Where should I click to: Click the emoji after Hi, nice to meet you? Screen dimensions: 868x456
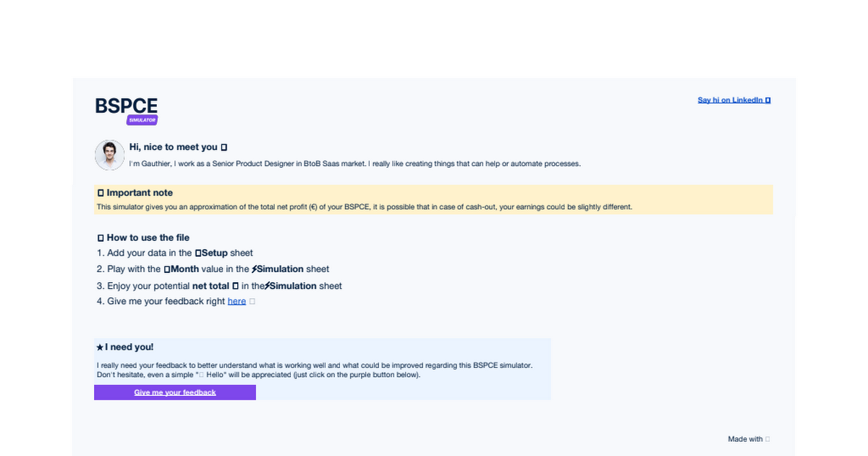224,147
